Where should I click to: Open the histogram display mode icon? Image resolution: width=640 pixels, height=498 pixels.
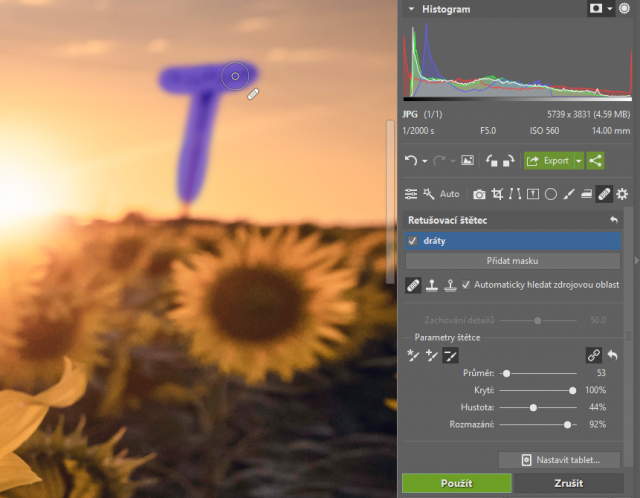click(596, 9)
